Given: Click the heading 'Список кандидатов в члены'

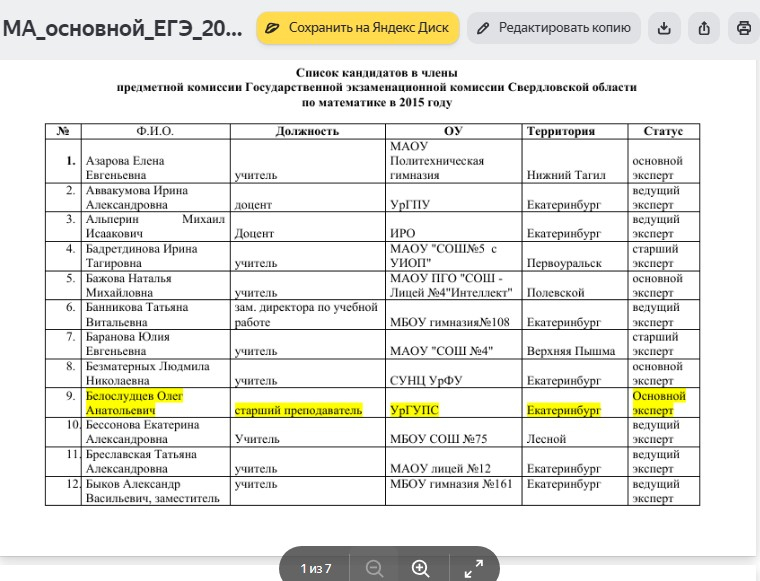Looking at the screenshot, I should tap(377, 73).
